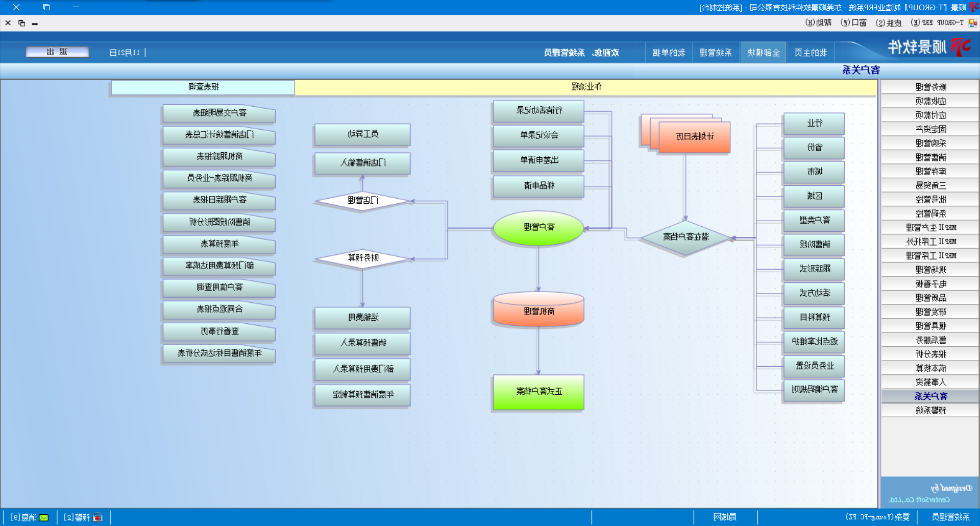Select 销售管理 in the module sidebar

930,157
